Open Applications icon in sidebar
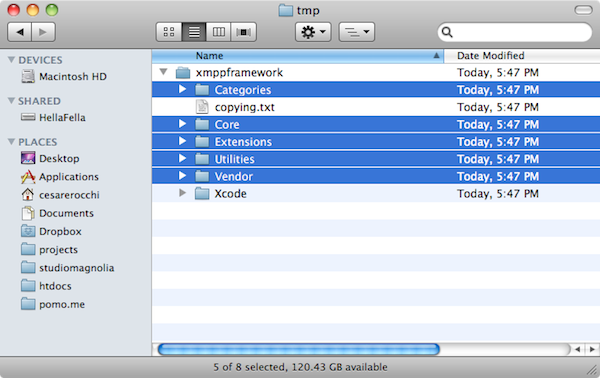Screen dimensions: 600x378 click(28, 176)
